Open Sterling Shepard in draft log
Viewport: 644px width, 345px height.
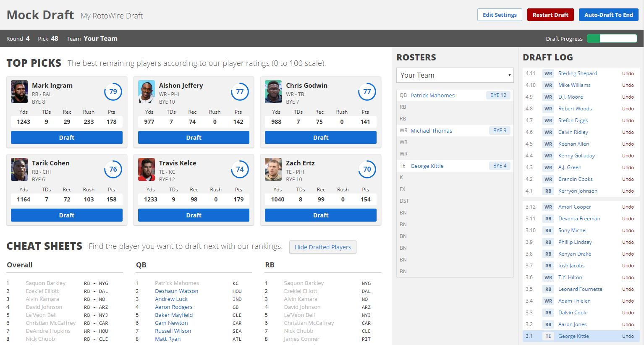coord(577,73)
